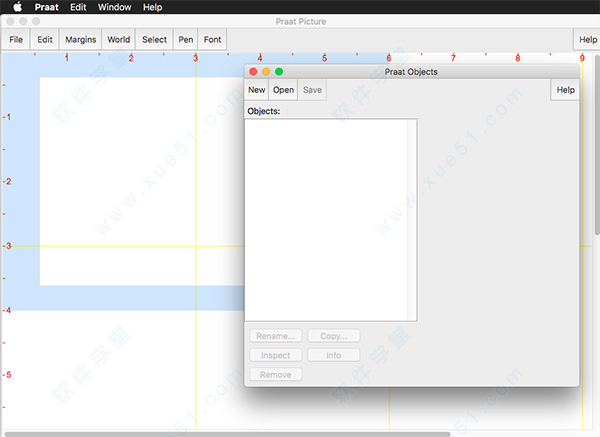Click the white selected viewport area in Picture
Viewport: 600px width, 437px height.
pos(142,181)
